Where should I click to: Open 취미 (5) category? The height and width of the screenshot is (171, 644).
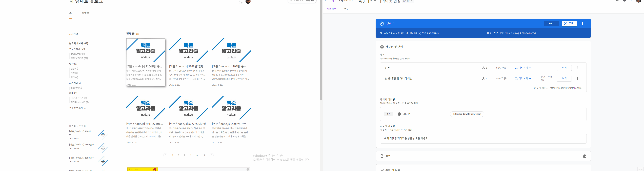(73, 93)
